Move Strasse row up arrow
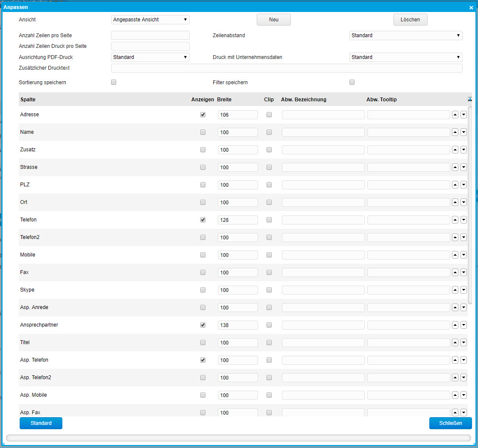This screenshot has height=448, width=478. click(455, 167)
